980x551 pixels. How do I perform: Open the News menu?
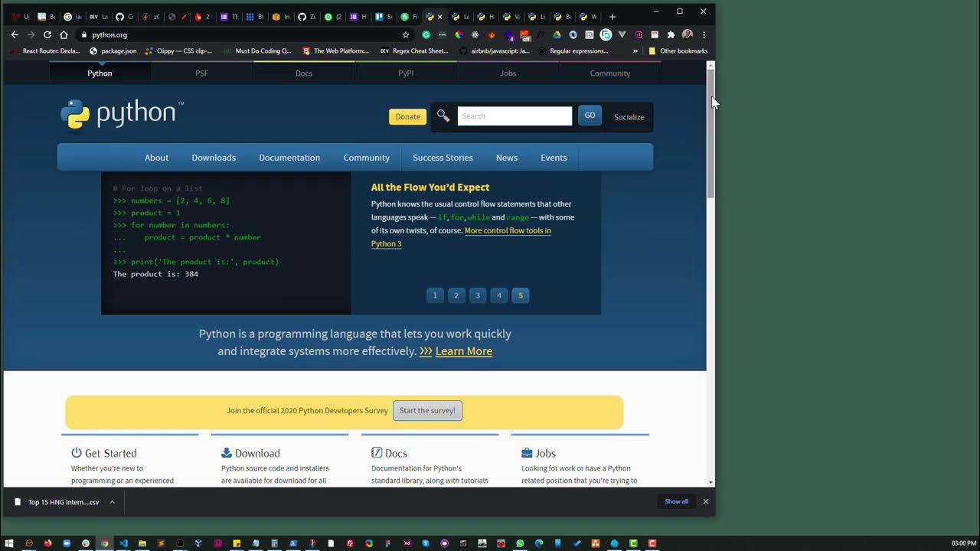[x=507, y=158]
